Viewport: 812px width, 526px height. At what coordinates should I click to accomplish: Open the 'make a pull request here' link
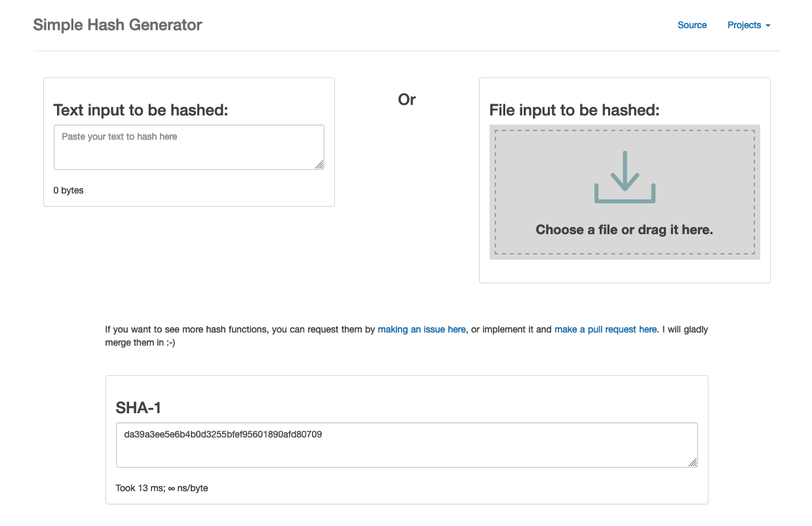[x=606, y=329]
